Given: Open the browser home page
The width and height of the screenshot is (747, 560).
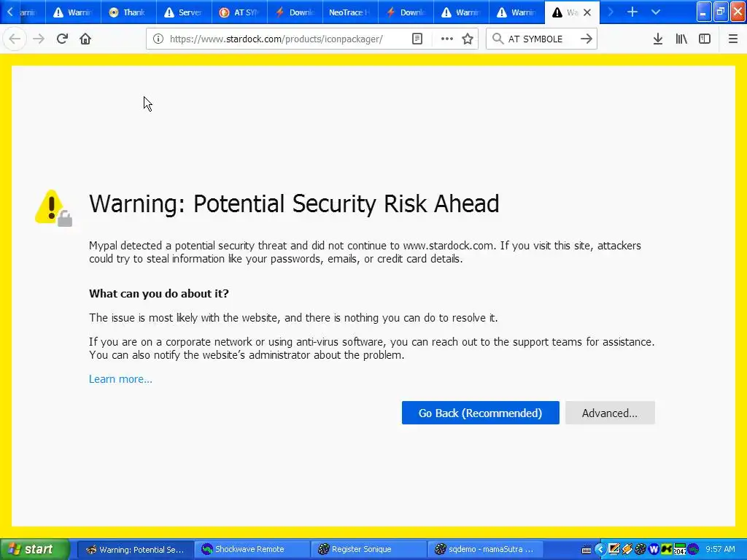Looking at the screenshot, I should [85, 39].
